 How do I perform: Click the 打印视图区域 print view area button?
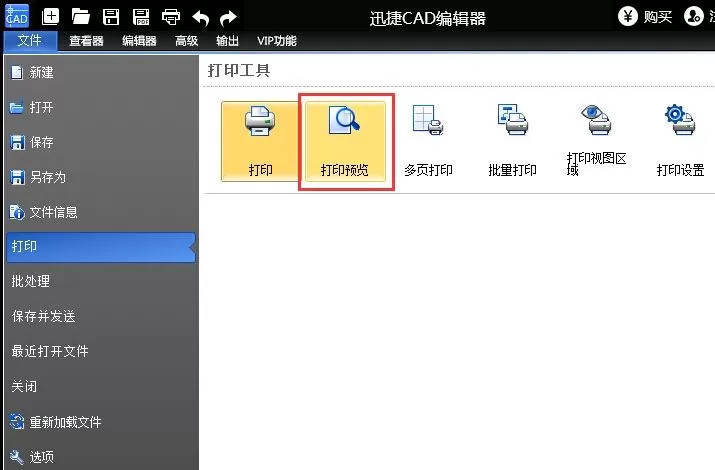coord(596,141)
